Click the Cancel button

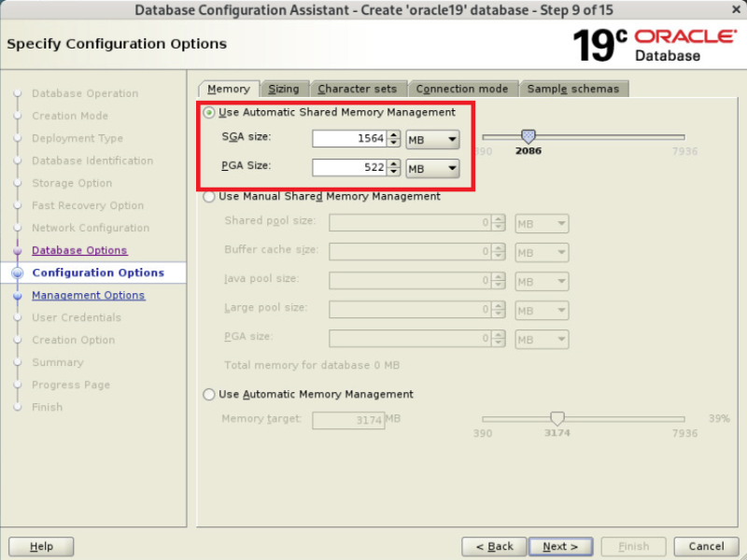[x=707, y=546]
